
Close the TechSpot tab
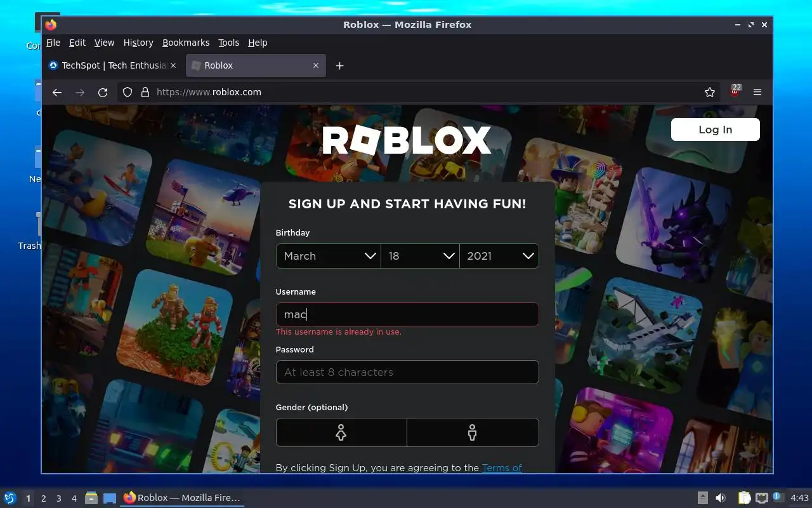[173, 65]
